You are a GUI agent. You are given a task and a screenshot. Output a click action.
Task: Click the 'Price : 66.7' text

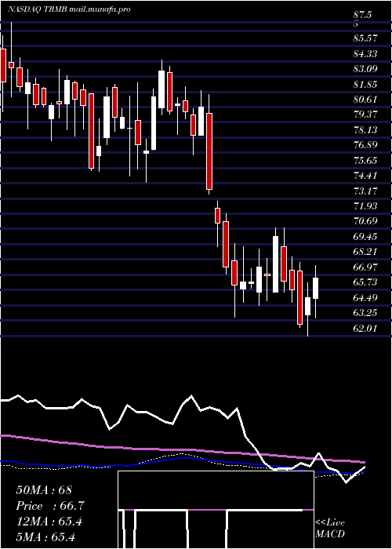point(50,506)
